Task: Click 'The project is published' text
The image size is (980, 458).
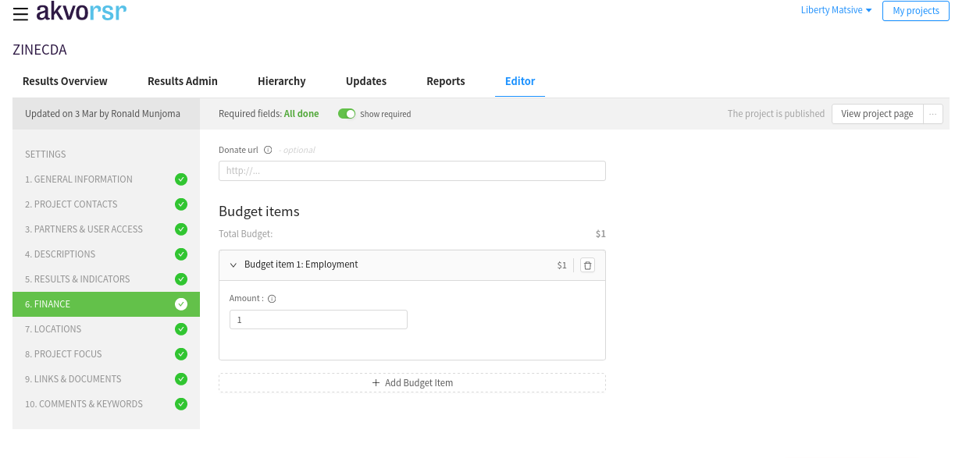Action: click(776, 114)
